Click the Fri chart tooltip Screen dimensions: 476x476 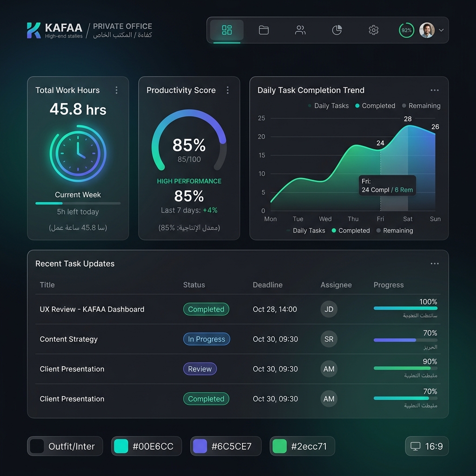click(x=387, y=185)
